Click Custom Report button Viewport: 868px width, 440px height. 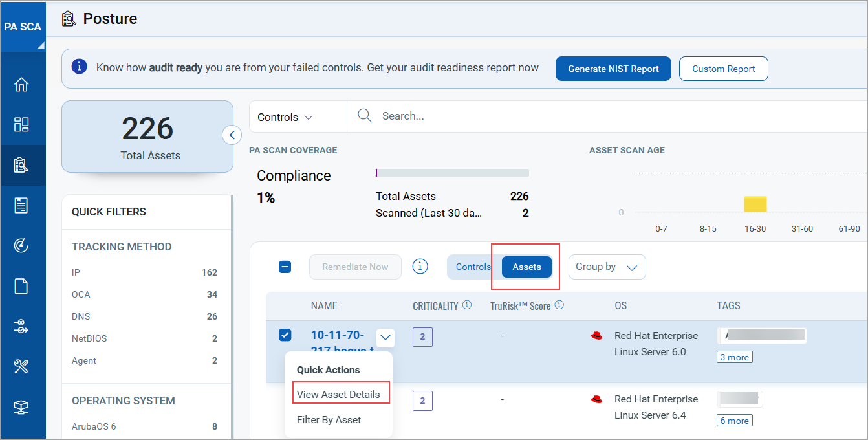tap(723, 69)
